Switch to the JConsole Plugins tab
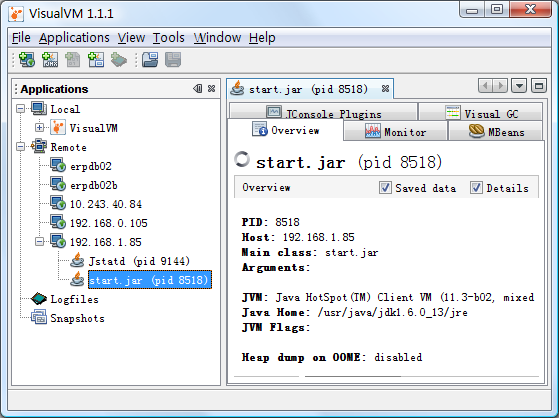This screenshot has width=559, height=418. pos(323,112)
